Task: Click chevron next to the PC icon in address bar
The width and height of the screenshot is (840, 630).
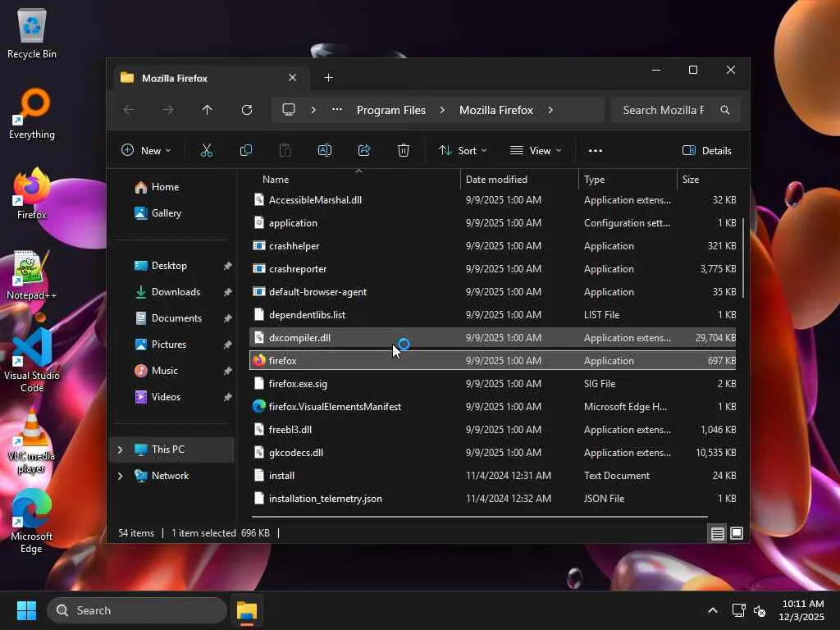Action: (x=313, y=110)
